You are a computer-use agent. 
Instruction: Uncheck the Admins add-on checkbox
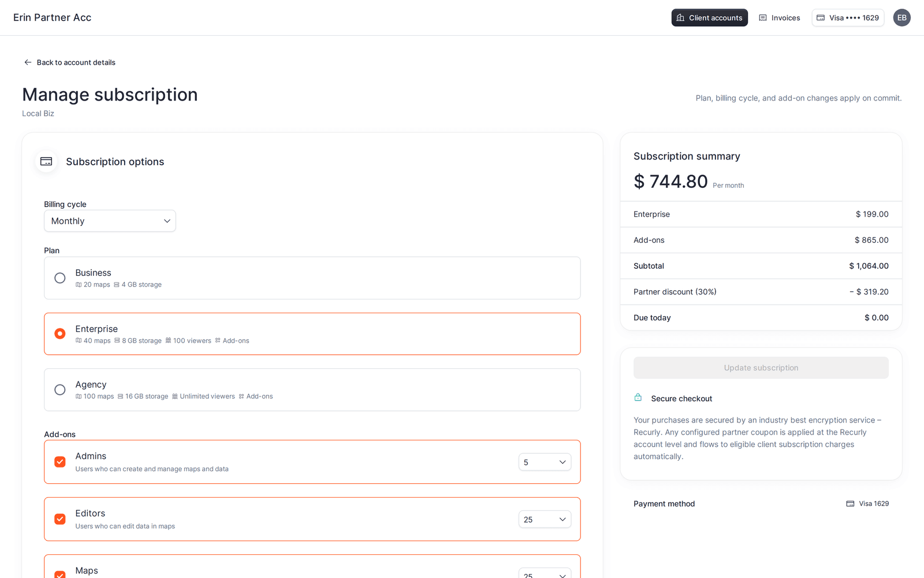pyautogui.click(x=60, y=462)
